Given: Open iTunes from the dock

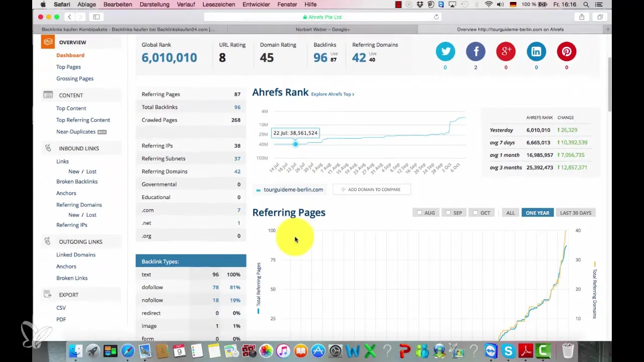Looking at the screenshot, I should coord(283,350).
